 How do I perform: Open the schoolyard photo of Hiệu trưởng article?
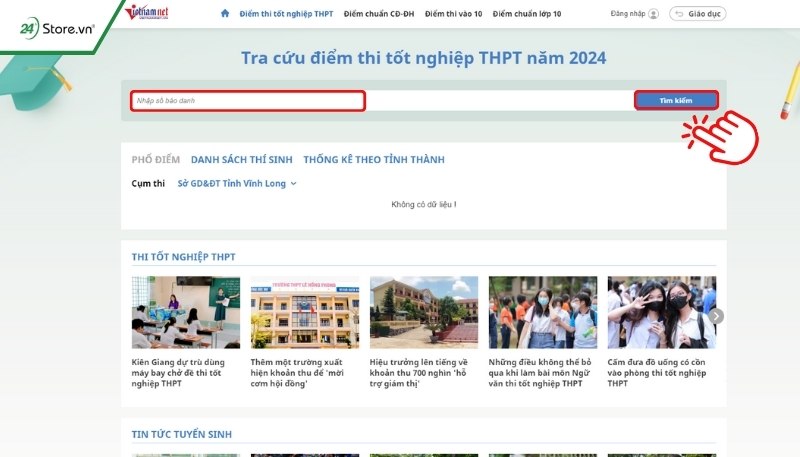[424, 313]
